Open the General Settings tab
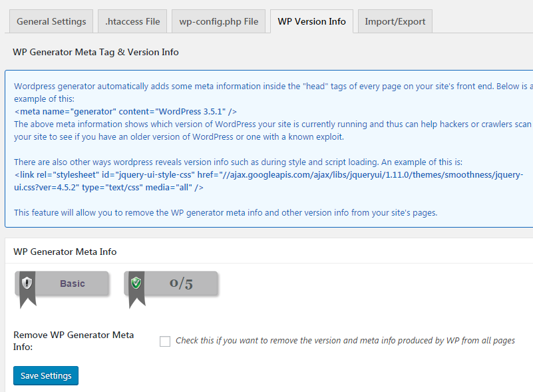The height and width of the screenshot is (392, 533). tap(51, 21)
